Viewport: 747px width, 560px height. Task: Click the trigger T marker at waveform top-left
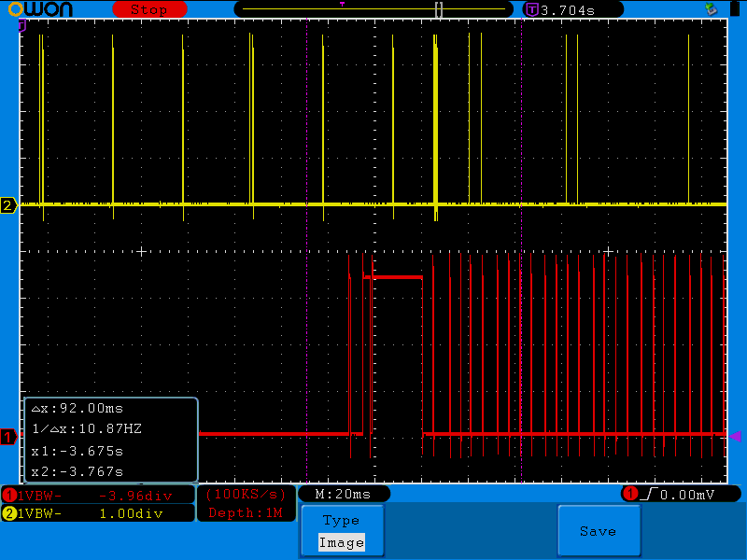tap(21, 26)
